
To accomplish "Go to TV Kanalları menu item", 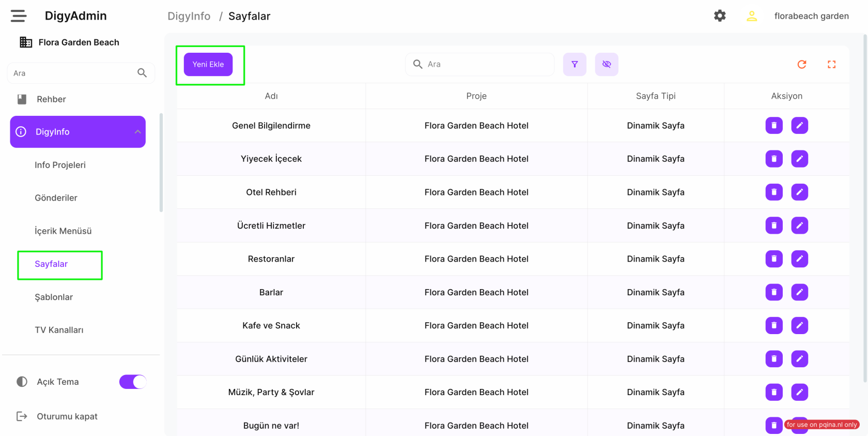I will pos(59,330).
